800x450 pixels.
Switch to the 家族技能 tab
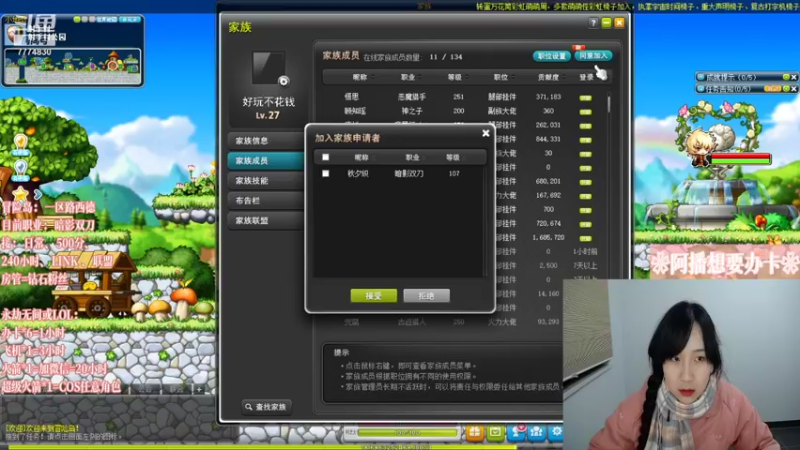coord(265,181)
